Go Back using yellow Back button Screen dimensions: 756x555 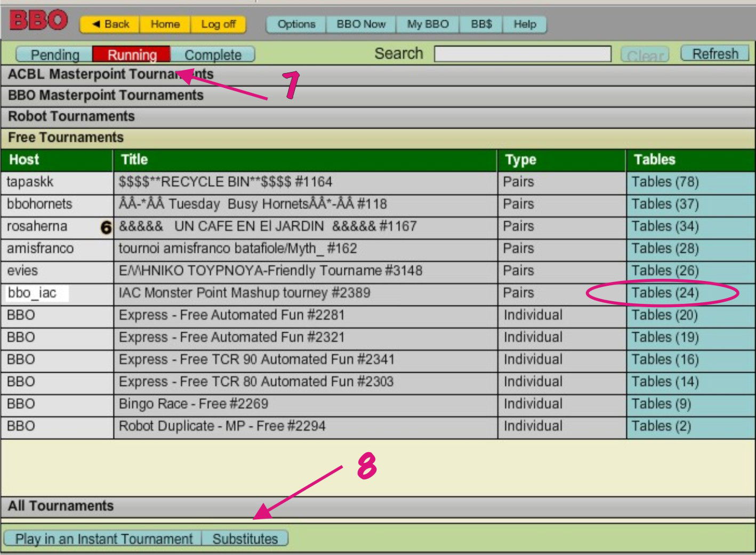[x=110, y=24]
